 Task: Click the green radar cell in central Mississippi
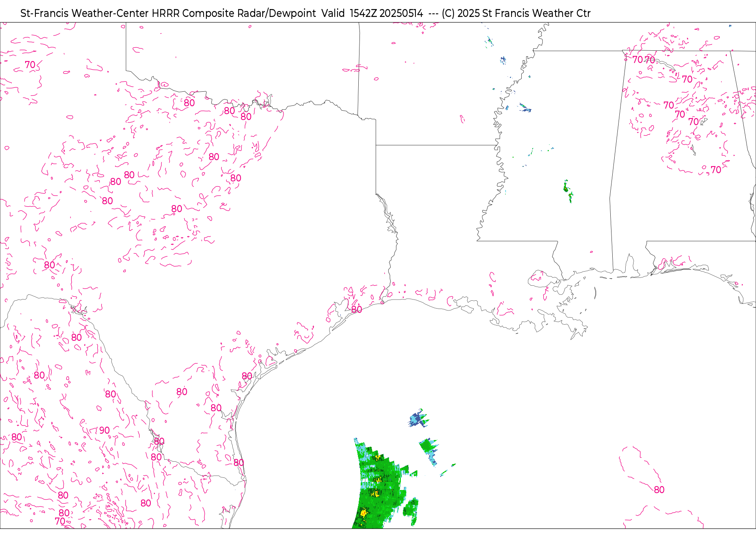click(x=568, y=191)
